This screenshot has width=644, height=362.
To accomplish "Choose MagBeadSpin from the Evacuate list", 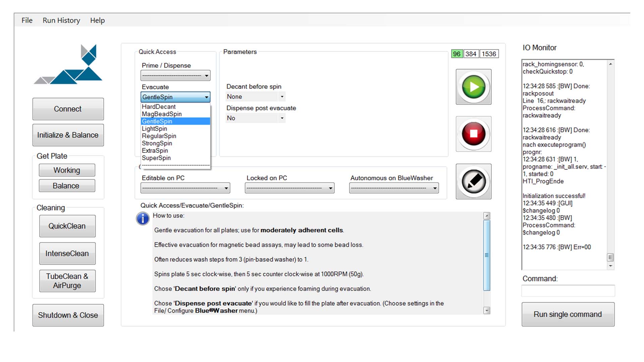I will pyautogui.click(x=162, y=114).
